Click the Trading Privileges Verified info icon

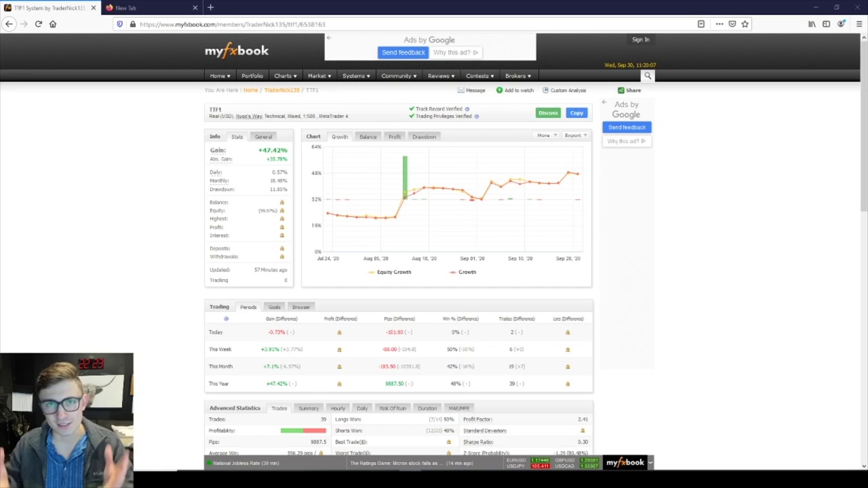click(476, 116)
